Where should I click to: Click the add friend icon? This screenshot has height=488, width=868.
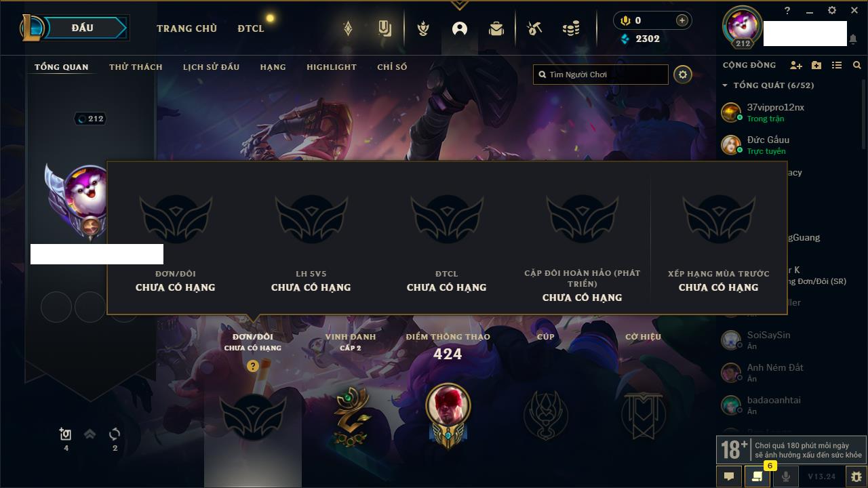796,65
